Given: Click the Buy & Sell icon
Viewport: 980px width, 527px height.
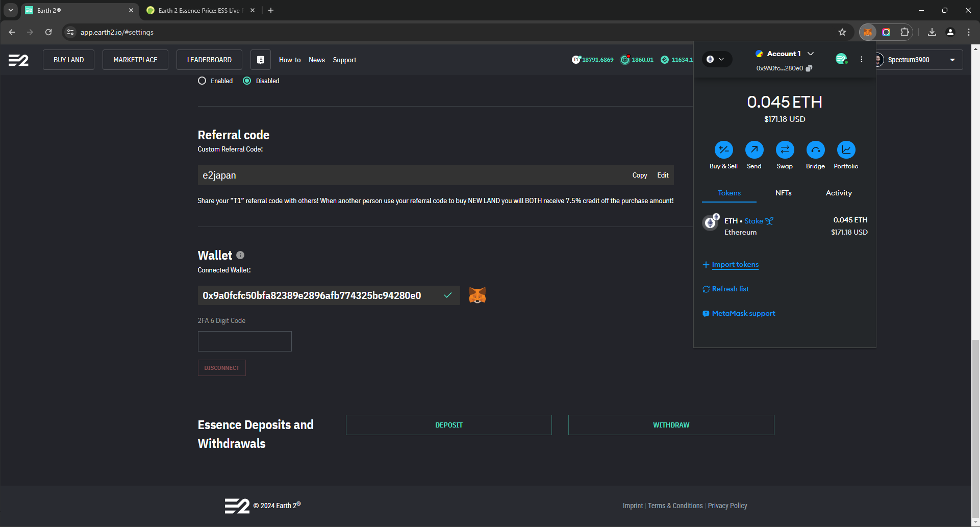Looking at the screenshot, I should tap(723, 150).
